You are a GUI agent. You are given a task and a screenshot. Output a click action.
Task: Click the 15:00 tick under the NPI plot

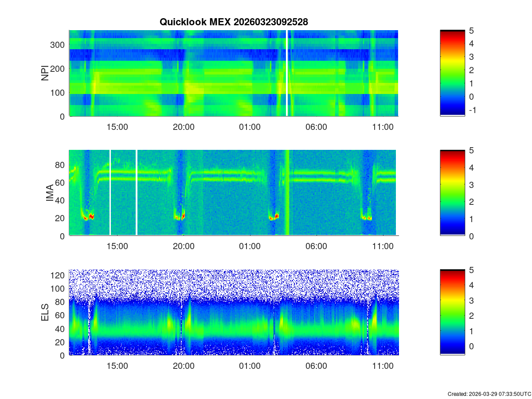tap(117, 127)
